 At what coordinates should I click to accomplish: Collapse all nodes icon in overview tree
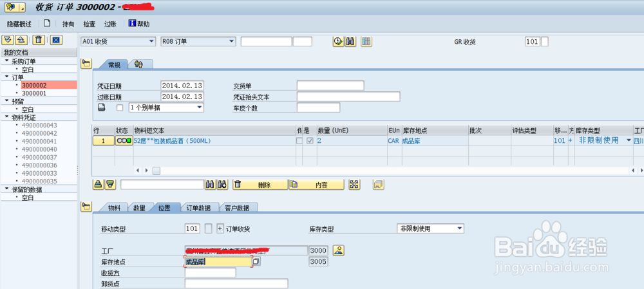point(21,40)
